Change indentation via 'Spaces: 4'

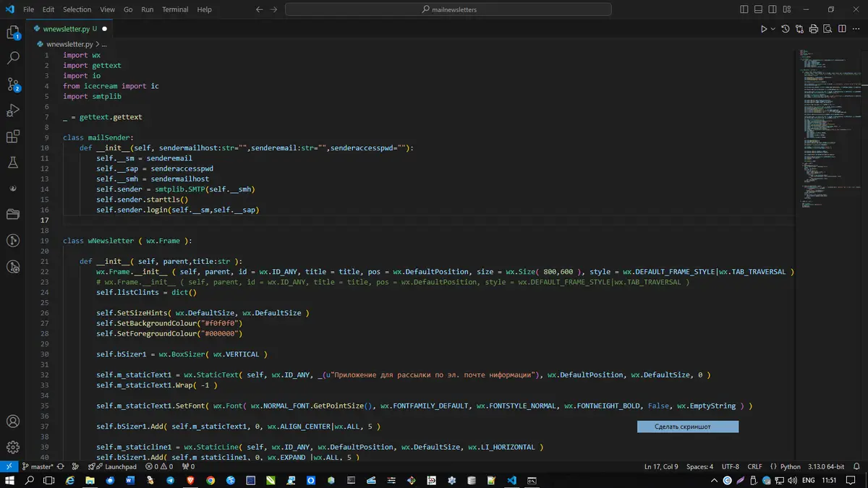(699, 467)
